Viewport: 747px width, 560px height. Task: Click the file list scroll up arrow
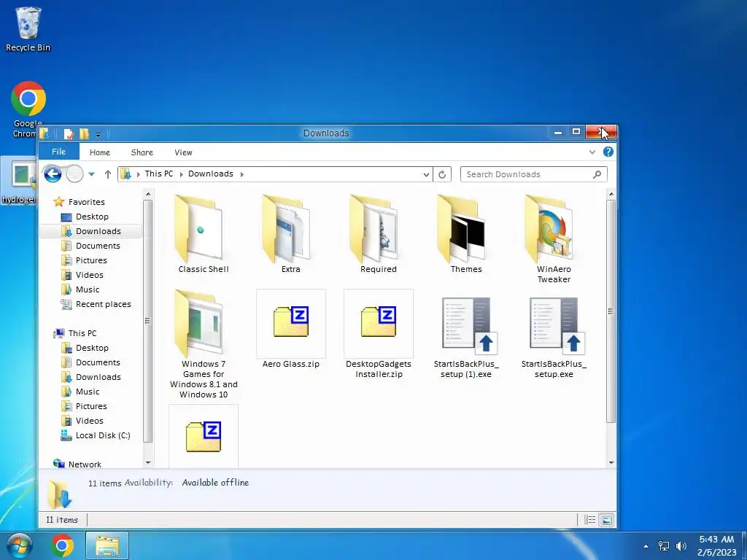[x=611, y=194]
